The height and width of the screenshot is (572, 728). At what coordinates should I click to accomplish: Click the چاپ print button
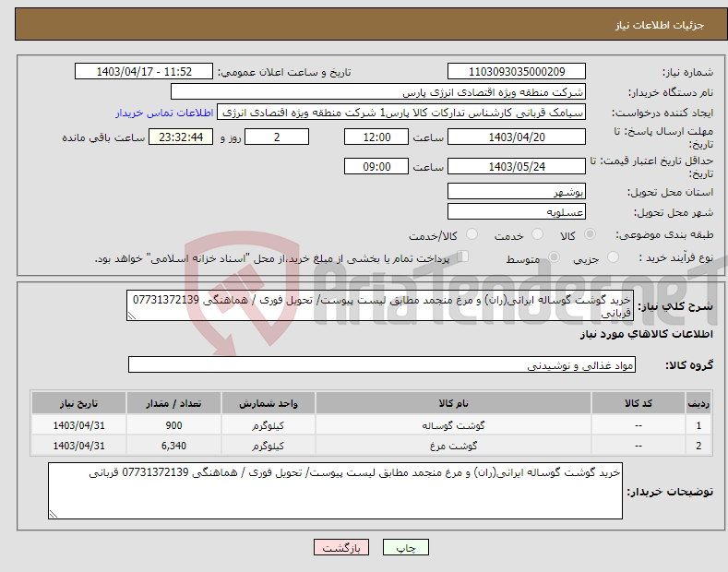point(406,547)
